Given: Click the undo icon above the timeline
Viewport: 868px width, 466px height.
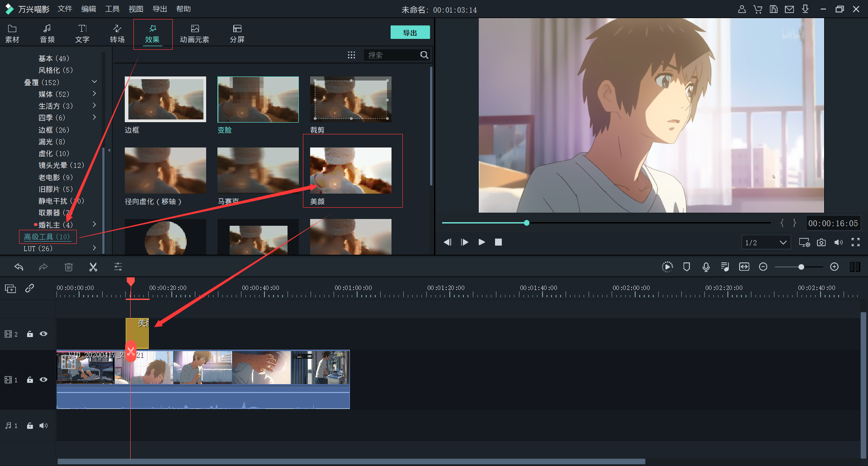Looking at the screenshot, I should click(19, 267).
